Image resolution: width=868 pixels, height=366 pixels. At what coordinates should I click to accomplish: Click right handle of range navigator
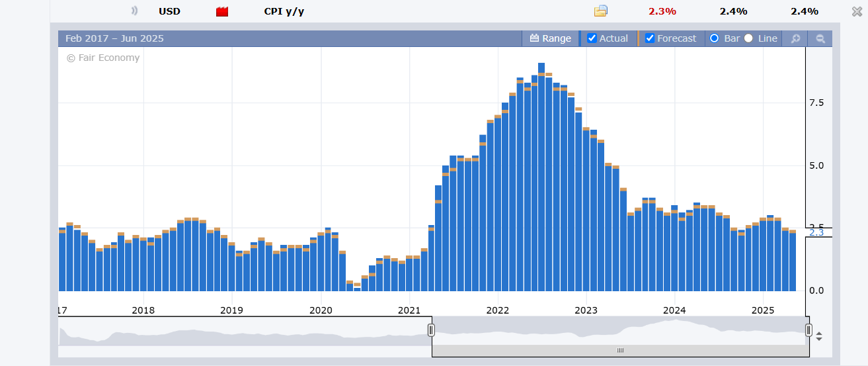tap(809, 330)
